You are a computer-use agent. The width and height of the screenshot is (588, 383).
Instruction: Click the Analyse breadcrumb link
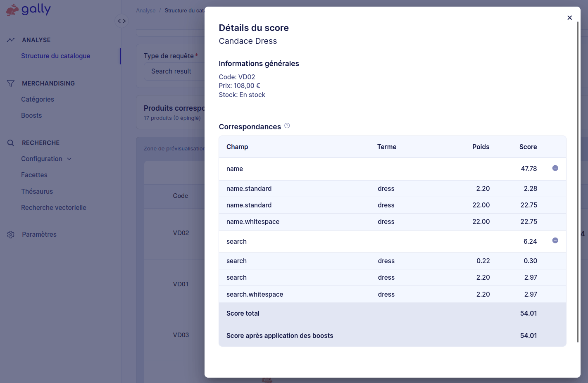pyautogui.click(x=146, y=11)
